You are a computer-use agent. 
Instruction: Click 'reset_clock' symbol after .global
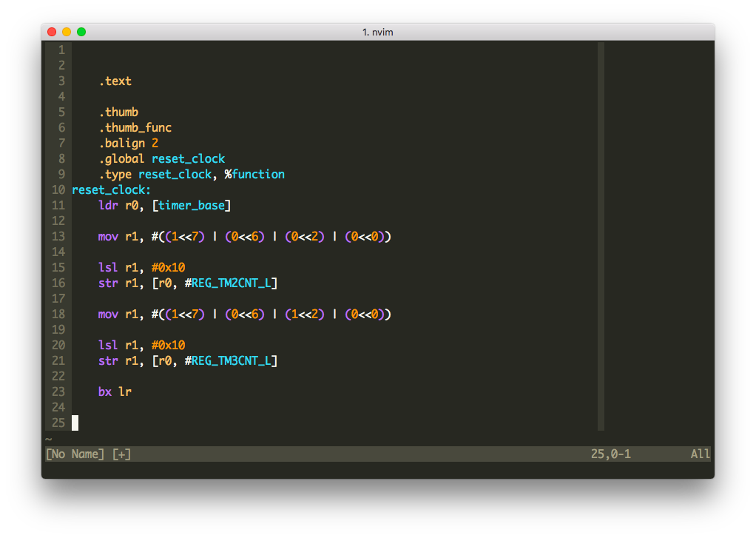tap(188, 159)
